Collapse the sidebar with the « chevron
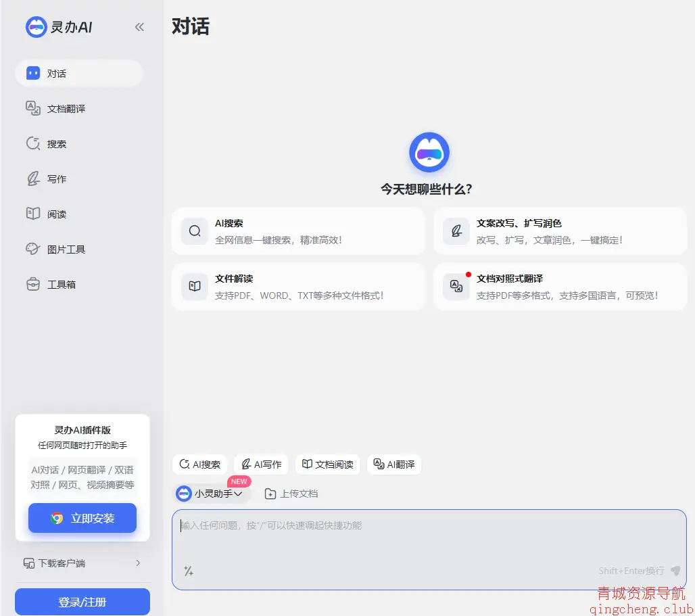Viewport: 695px width, 616px height. [x=139, y=27]
